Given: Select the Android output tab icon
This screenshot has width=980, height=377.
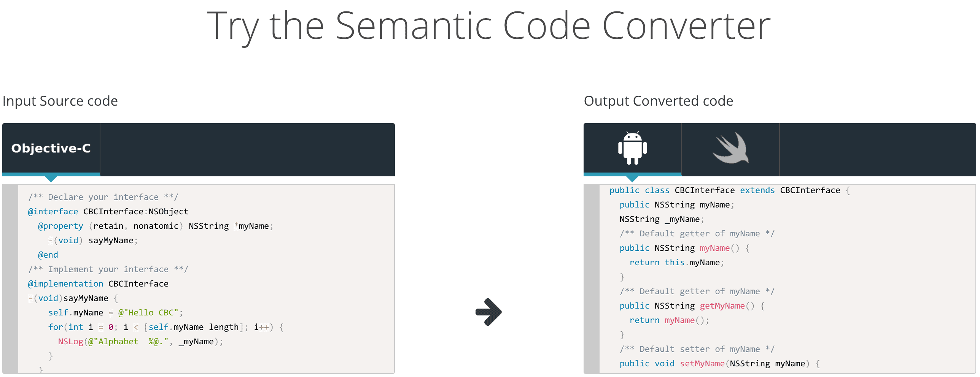Looking at the screenshot, I should click(632, 148).
